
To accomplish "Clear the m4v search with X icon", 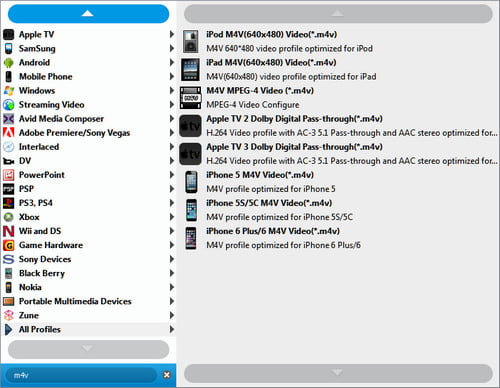I will (x=167, y=375).
